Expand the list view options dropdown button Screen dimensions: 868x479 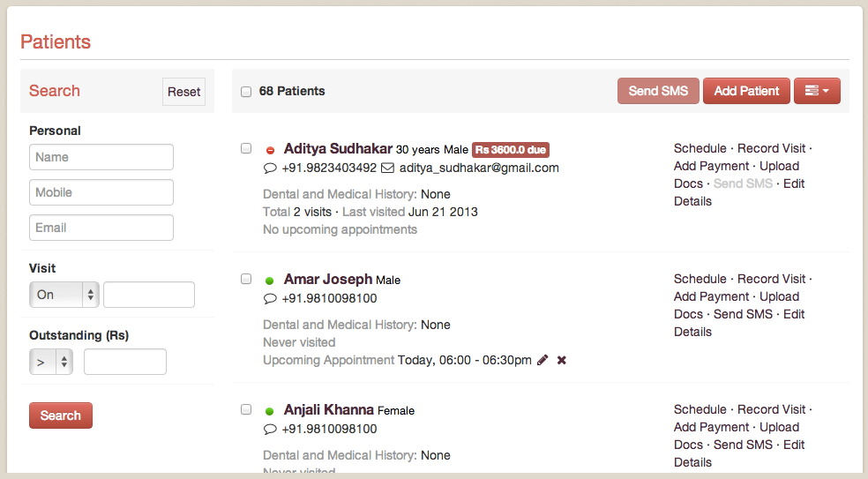point(817,91)
